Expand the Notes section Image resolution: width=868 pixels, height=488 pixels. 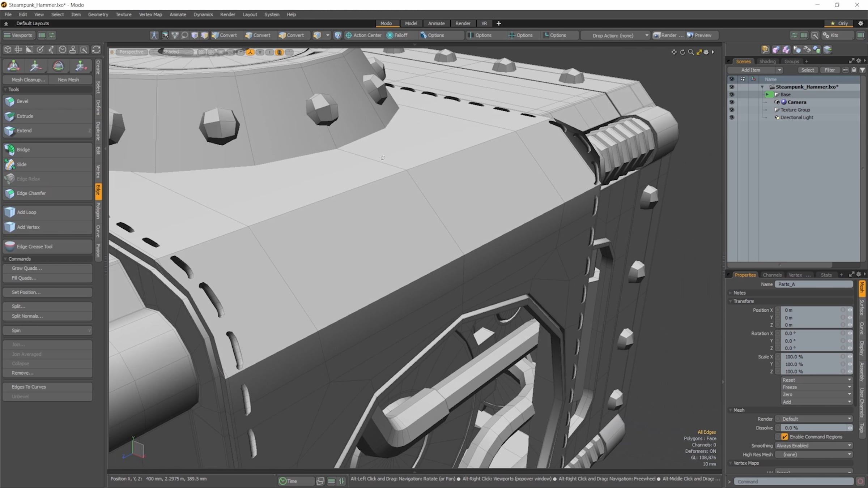pos(731,293)
